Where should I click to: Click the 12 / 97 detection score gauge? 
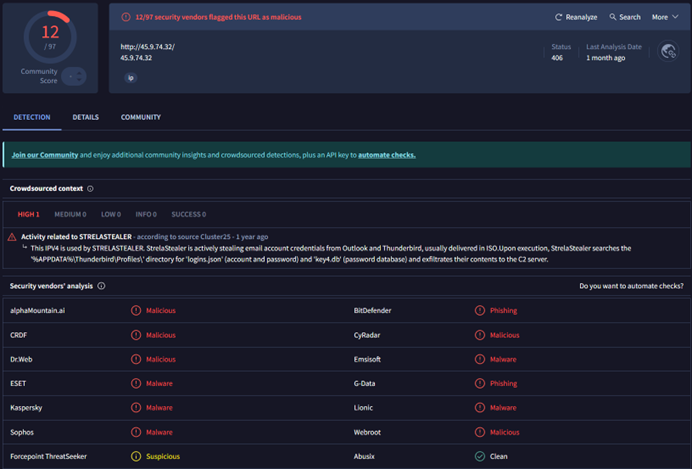point(50,37)
